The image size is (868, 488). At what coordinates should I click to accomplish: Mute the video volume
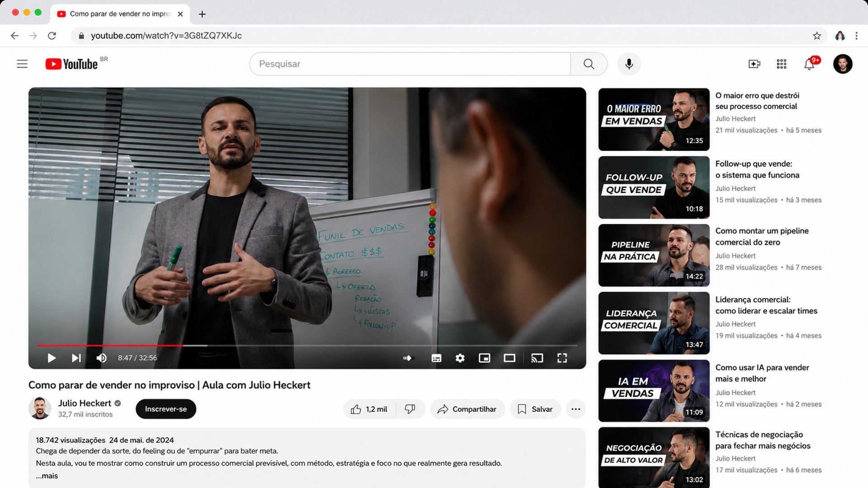[101, 358]
